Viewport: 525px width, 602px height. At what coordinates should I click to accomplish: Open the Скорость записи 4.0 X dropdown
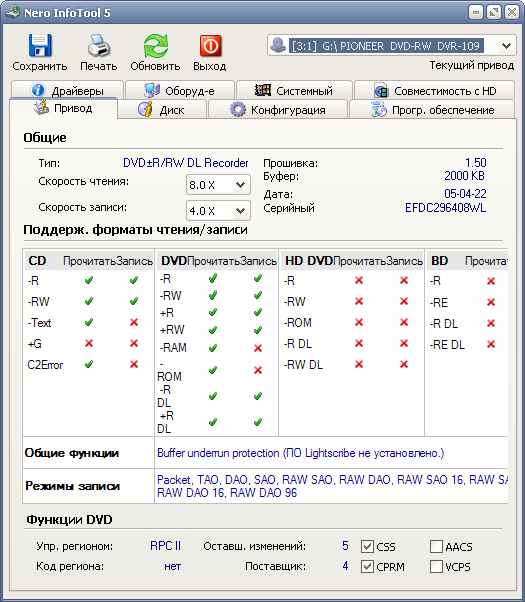click(x=240, y=210)
